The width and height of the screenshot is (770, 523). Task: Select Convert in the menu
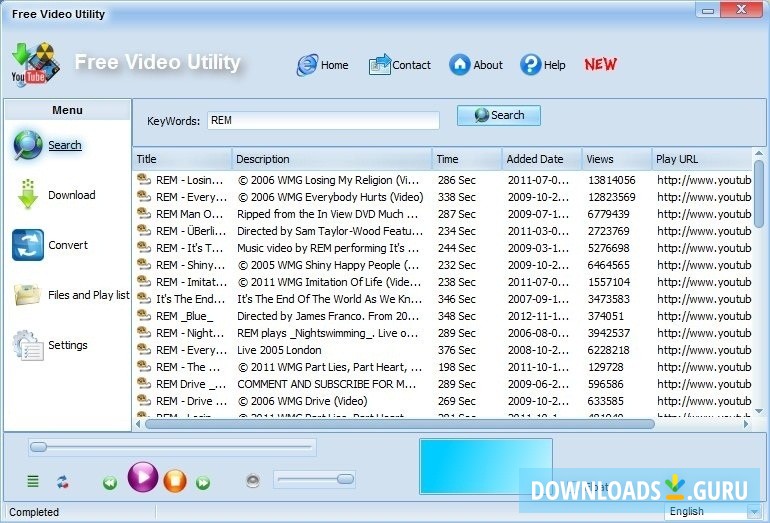(68, 245)
